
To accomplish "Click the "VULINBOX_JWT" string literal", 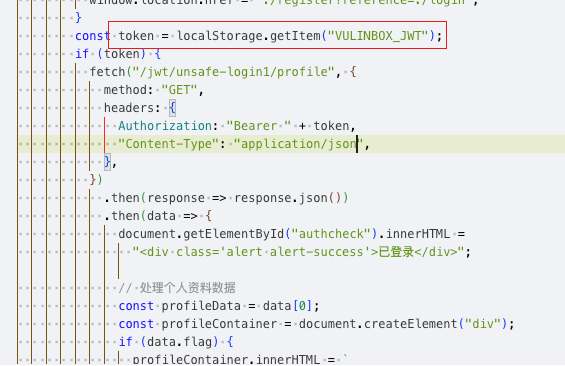I will 378,36.
